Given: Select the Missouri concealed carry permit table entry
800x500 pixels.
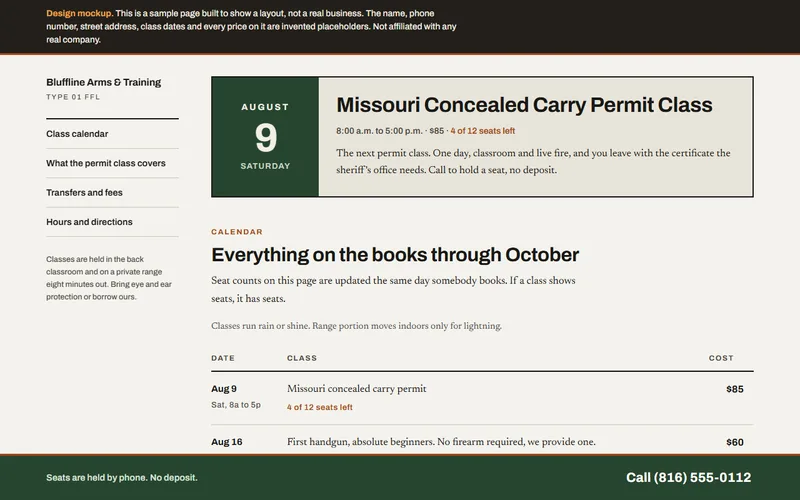Looking at the screenshot, I should pos(357,389).
